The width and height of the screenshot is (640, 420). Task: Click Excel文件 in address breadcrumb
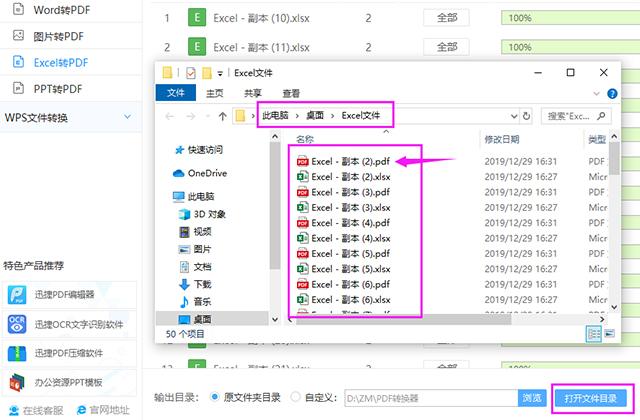361,116
